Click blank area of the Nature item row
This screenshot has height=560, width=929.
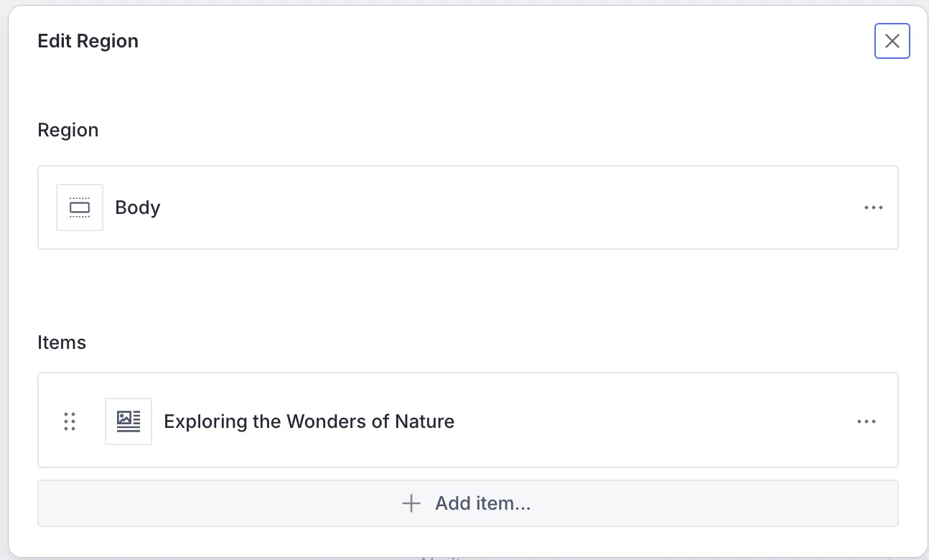pos(646,421)
